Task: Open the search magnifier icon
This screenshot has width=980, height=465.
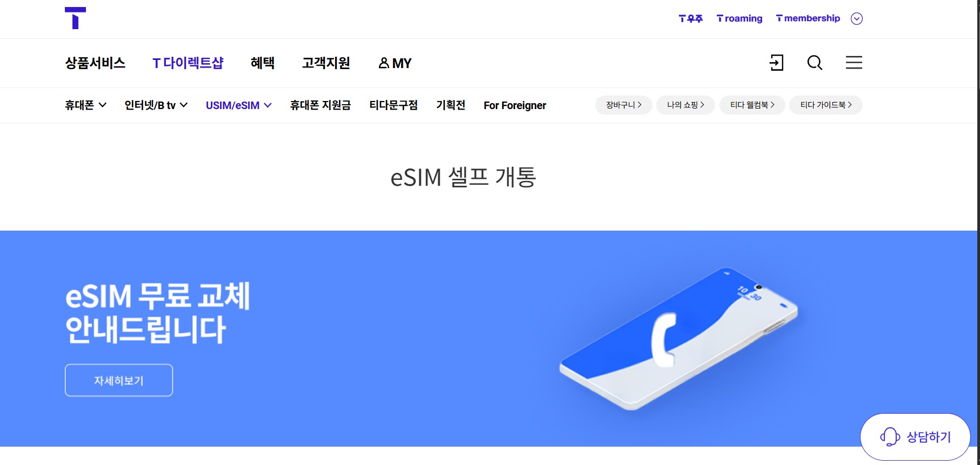Action: point(815,63)
